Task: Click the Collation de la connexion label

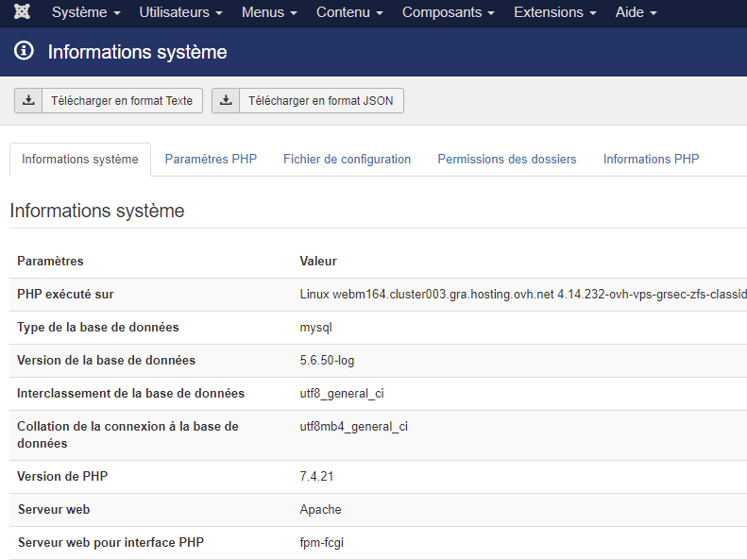Action: click(x=127, y=434)
